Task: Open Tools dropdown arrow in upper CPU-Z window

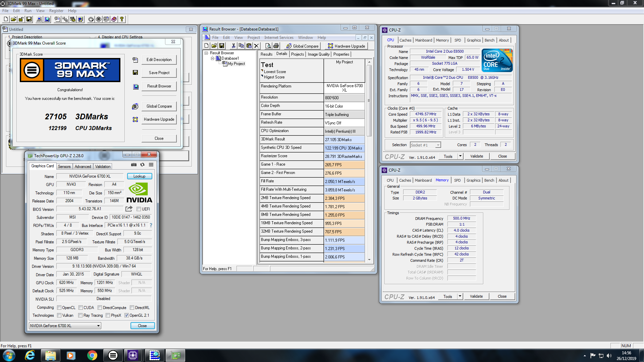Action: tap(460, 156)
